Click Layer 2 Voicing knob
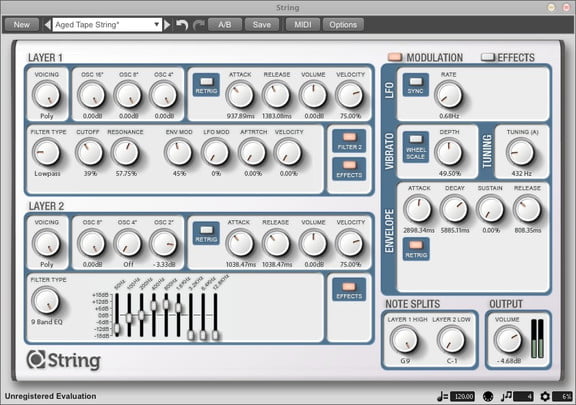Viewport: 576px width, 405px height. click(47, 243)
